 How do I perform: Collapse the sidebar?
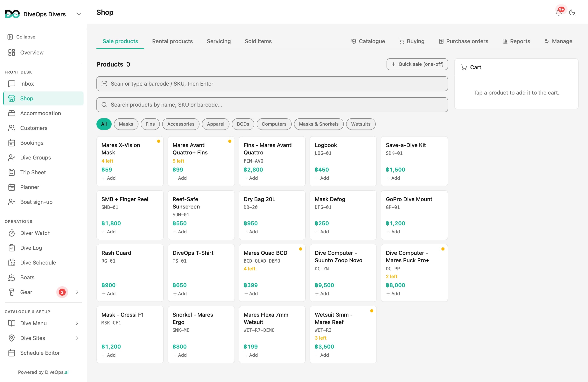(21, 37)
